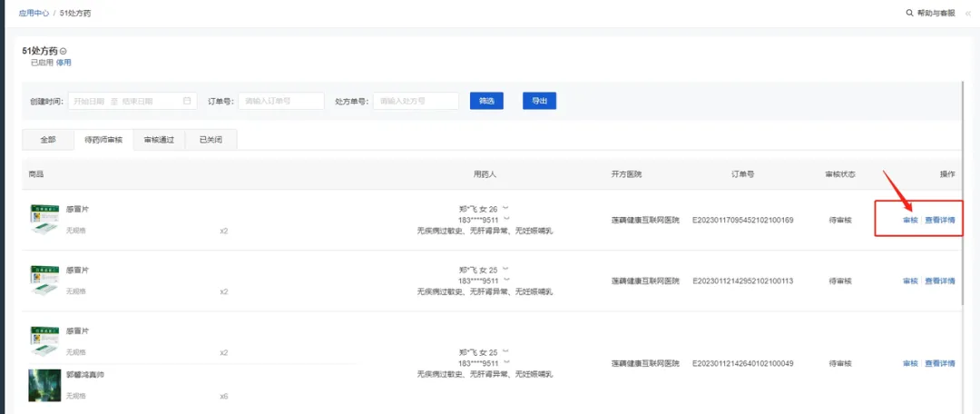Click the 处方单号 input field
The height and width of the screenshot is (414, 980).
tap(416, 101)
